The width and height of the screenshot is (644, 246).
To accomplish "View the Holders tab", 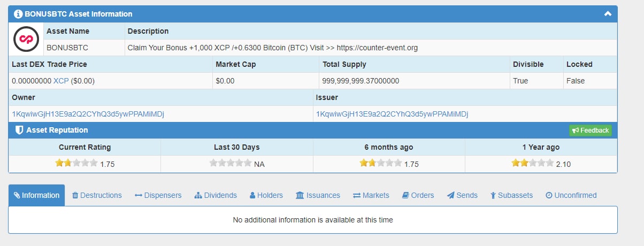I will tap(266, 195).
